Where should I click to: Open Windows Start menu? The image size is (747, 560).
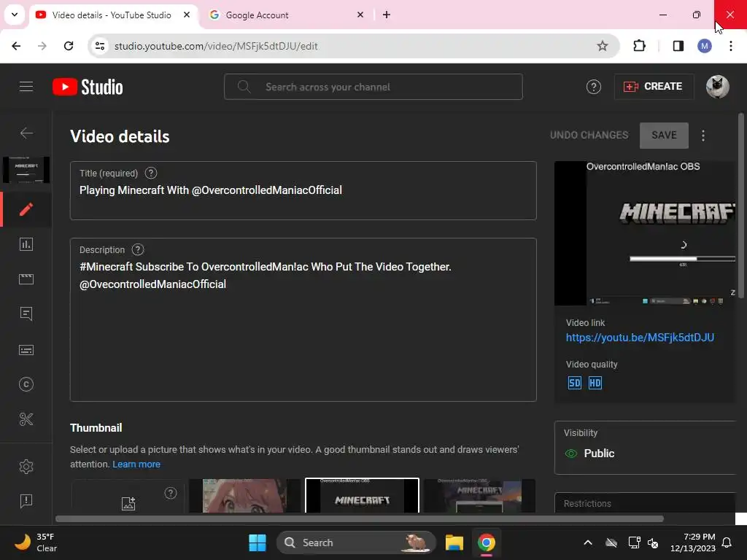coord(258,542)
